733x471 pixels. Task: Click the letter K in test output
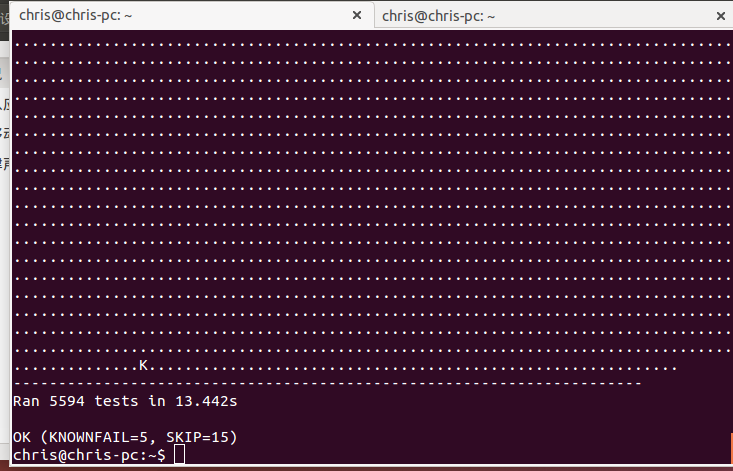(144, 365)
